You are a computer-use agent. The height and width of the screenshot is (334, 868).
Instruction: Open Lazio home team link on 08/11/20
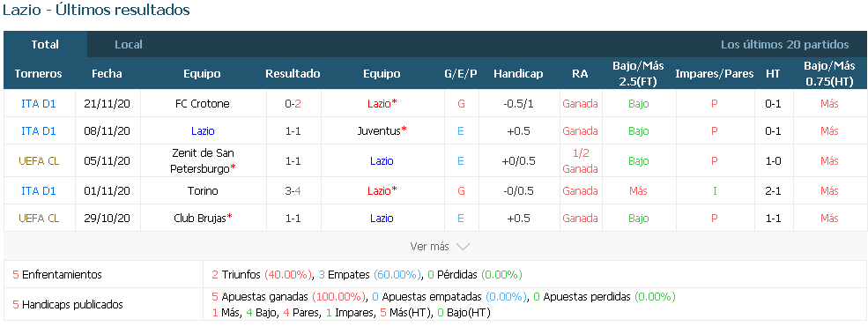pos(203,131)
